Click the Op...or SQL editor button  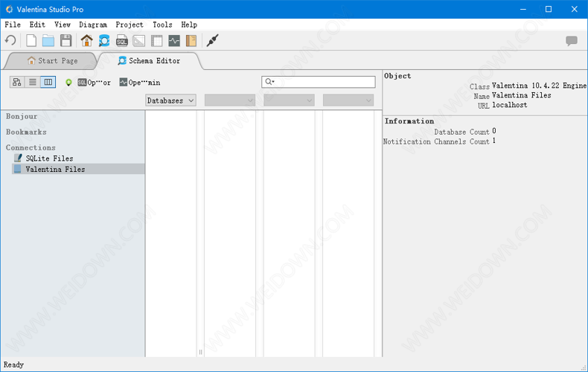(x=94, y=83)
